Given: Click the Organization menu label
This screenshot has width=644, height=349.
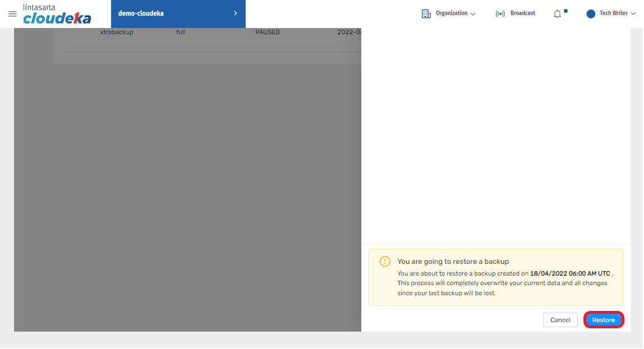Looking at the screenshot, I should click(x=452, y=13).
